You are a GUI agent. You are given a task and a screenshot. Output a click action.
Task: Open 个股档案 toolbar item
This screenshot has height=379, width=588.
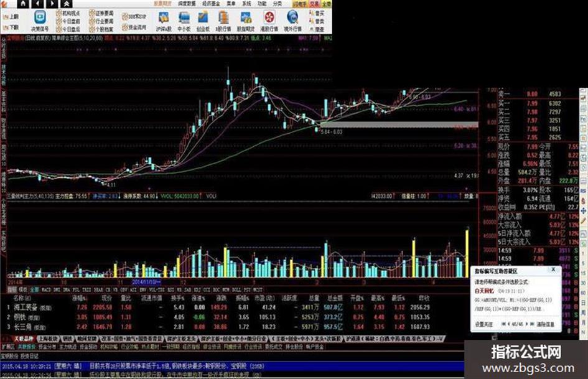[x=101, y=29]
